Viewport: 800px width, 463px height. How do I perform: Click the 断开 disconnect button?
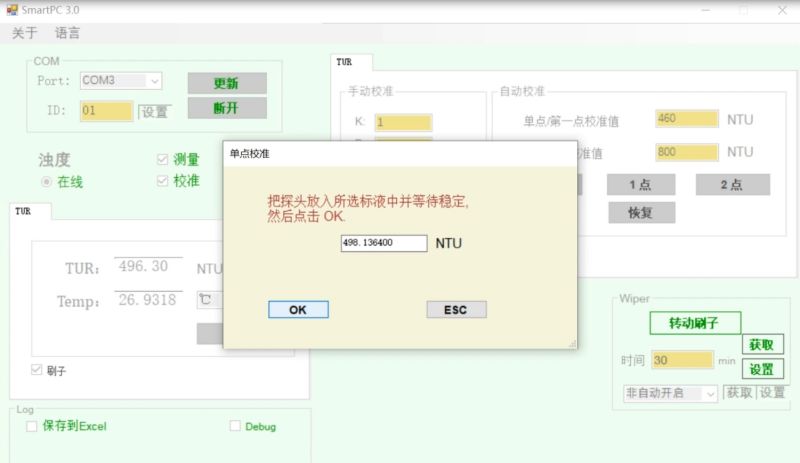[x=227, y=108]
